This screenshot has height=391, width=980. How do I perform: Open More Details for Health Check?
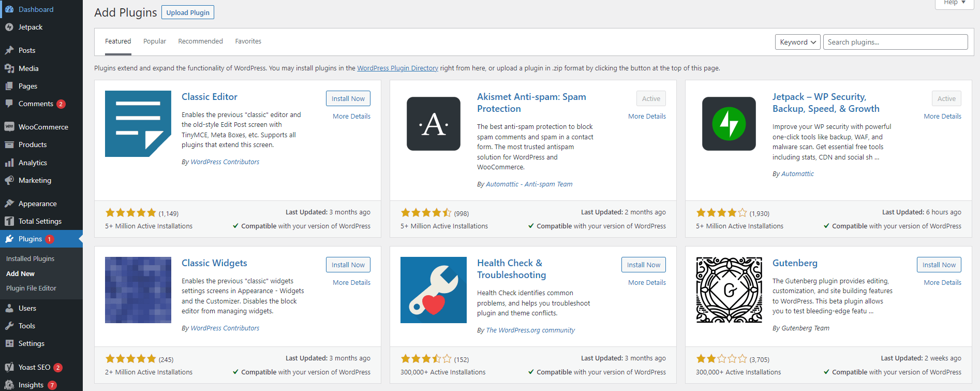pos(647,282)
